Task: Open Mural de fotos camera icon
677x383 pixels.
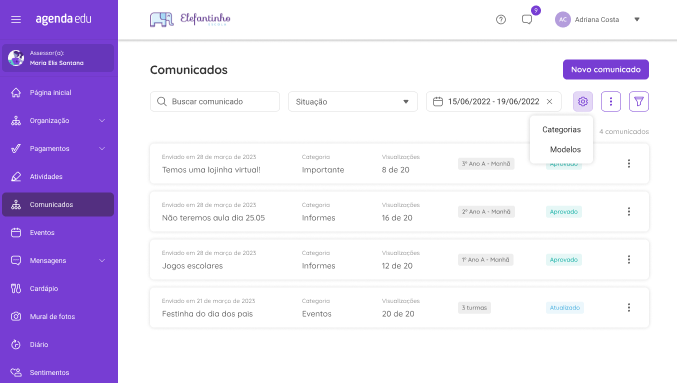Action: (x=16, y=317)
